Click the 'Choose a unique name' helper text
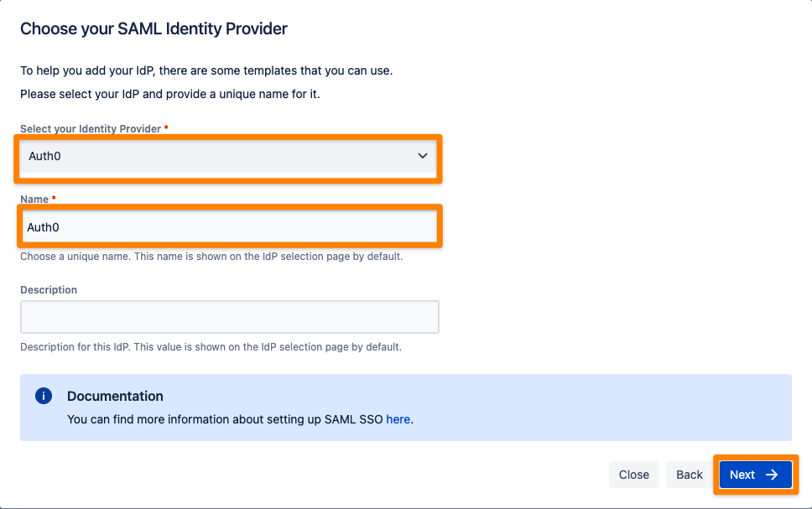 [211, 257]
